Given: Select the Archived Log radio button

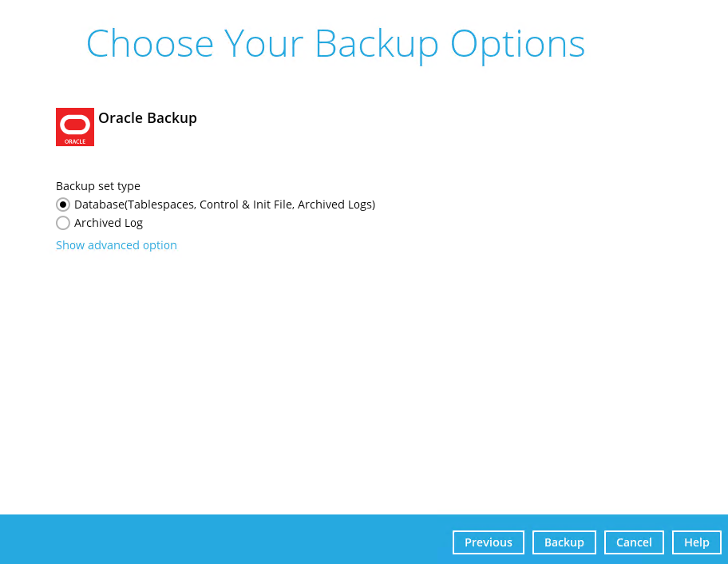Looking at the screenshot, I should (x=63, y=223).
